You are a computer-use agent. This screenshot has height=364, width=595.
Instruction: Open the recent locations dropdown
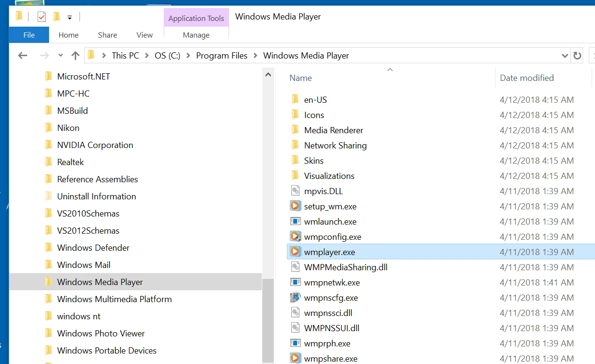pyautogui.click(x=60, y=56)
